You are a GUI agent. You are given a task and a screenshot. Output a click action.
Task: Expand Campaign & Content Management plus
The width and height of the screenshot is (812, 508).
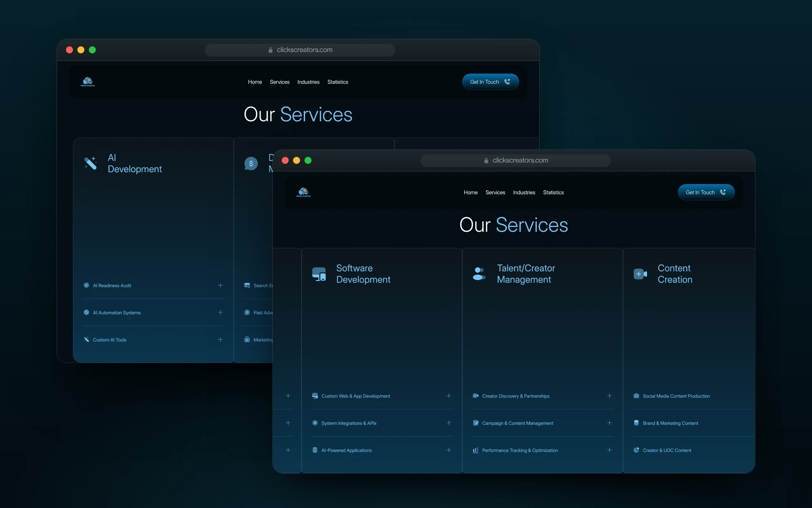tap(609, 423)
